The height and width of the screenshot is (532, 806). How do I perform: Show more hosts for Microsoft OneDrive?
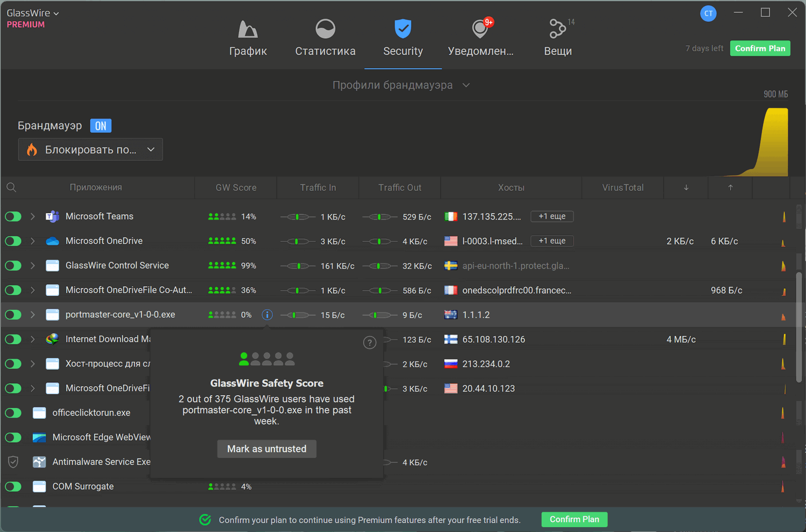552,241
